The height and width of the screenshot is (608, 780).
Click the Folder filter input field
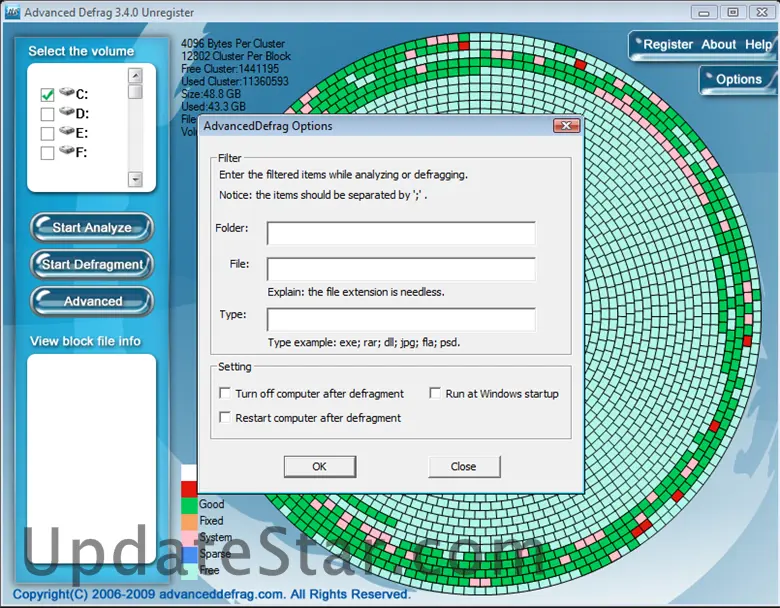tap(401, 233)
